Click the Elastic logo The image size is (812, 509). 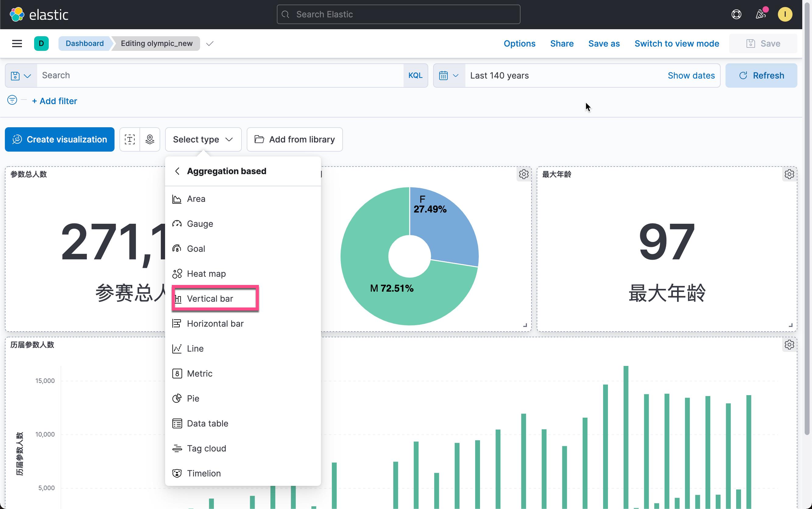pyautogui.click(x=39, y=15)
